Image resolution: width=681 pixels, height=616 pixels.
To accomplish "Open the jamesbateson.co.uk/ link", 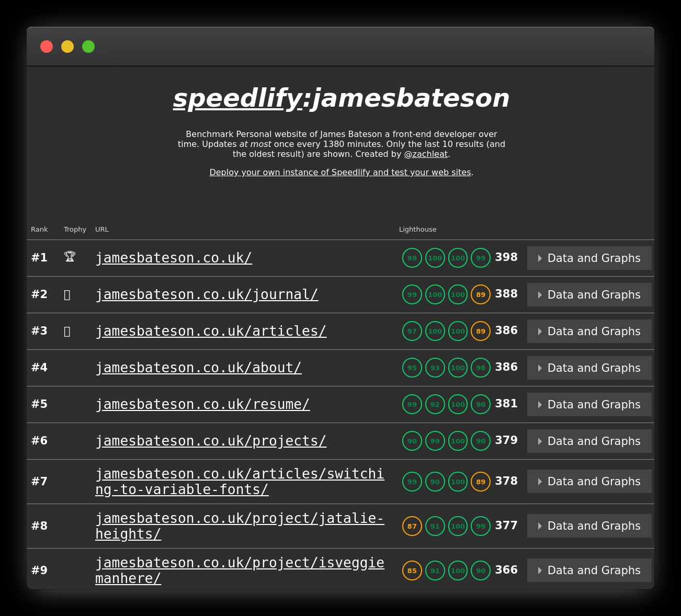I will [174, 258].
